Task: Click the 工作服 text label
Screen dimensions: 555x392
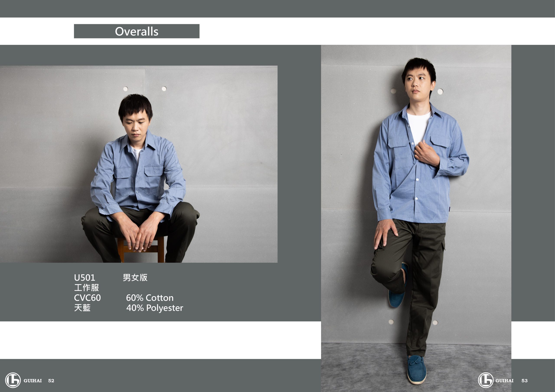Action: click(x=86, y=288)
